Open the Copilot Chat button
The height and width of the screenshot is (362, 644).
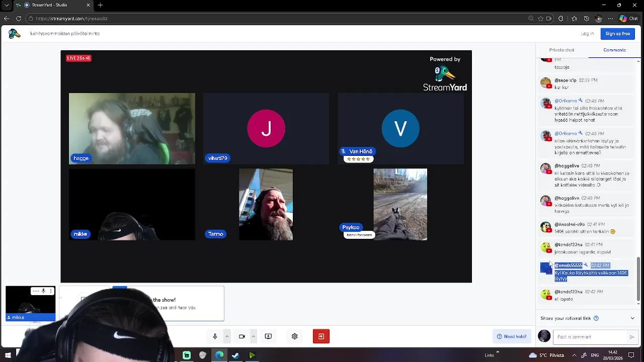(x=629, y=19)
